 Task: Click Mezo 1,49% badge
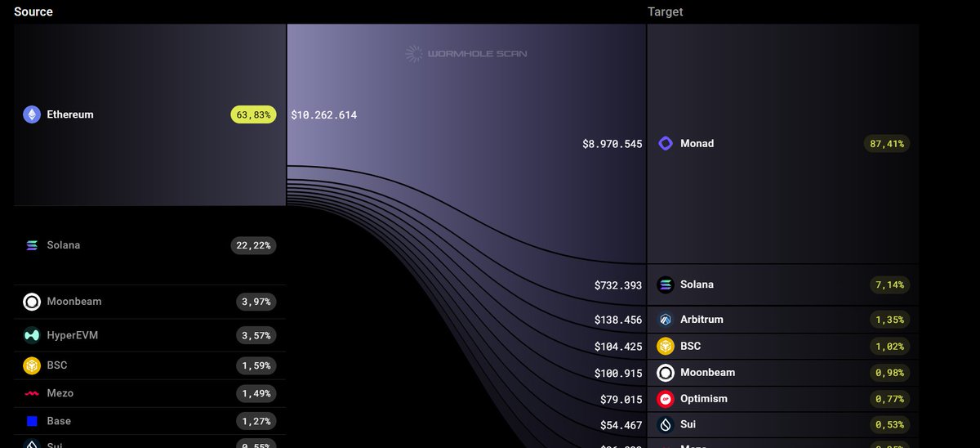tap(256, 393)
